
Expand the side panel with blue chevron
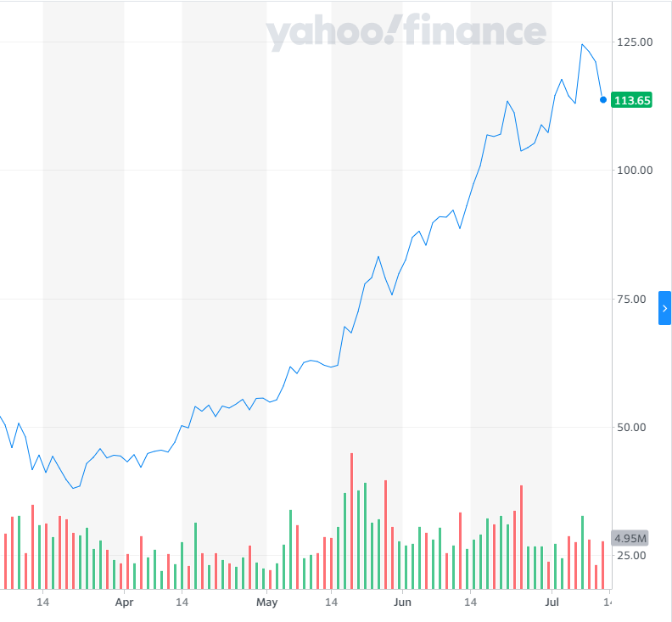point(664,309)
